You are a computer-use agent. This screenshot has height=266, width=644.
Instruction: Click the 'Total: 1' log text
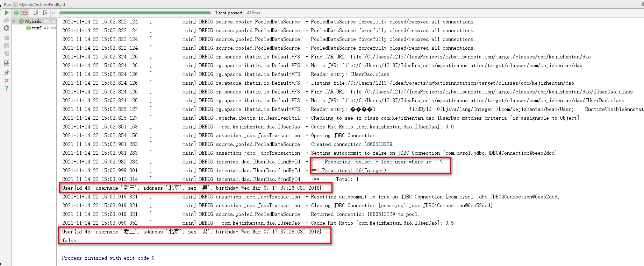347,179
